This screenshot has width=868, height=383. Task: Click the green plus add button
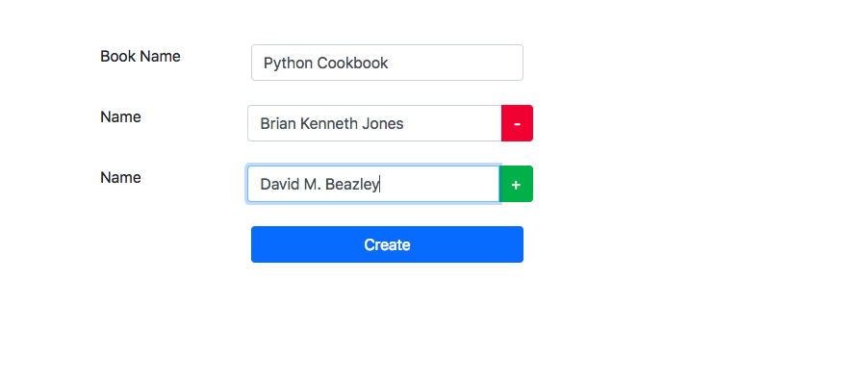516,184
